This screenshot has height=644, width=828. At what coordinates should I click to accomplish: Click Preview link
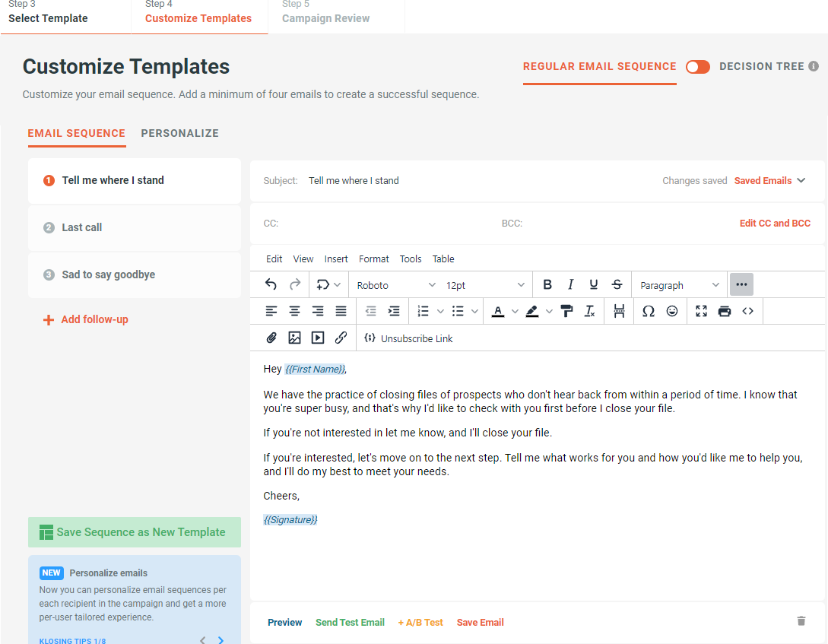click(284, 623)
